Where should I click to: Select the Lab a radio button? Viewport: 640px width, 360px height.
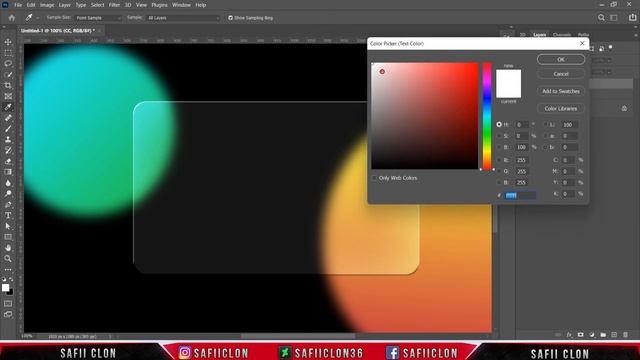545,136
